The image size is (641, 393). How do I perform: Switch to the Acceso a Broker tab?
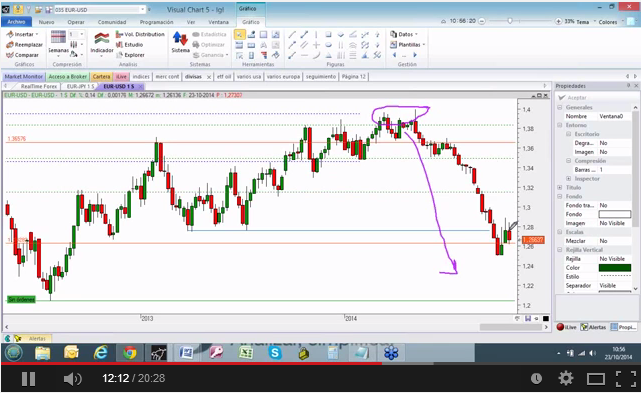click(67, 76)
